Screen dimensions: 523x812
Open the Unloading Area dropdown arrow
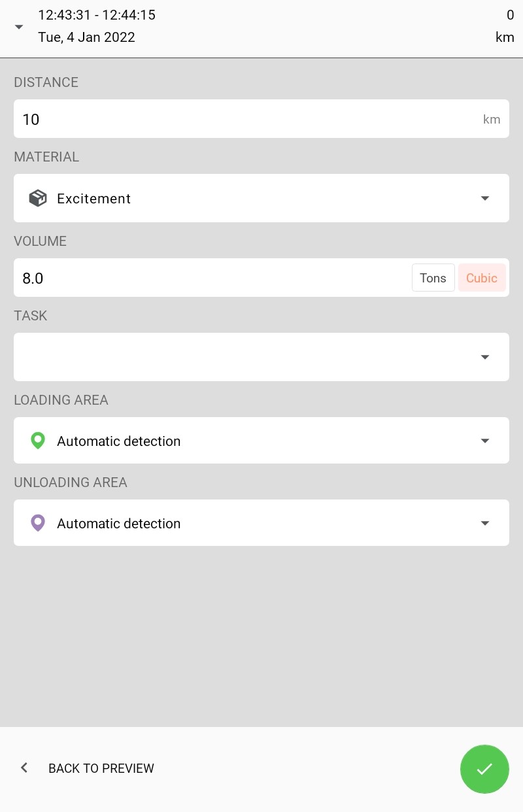485,523
